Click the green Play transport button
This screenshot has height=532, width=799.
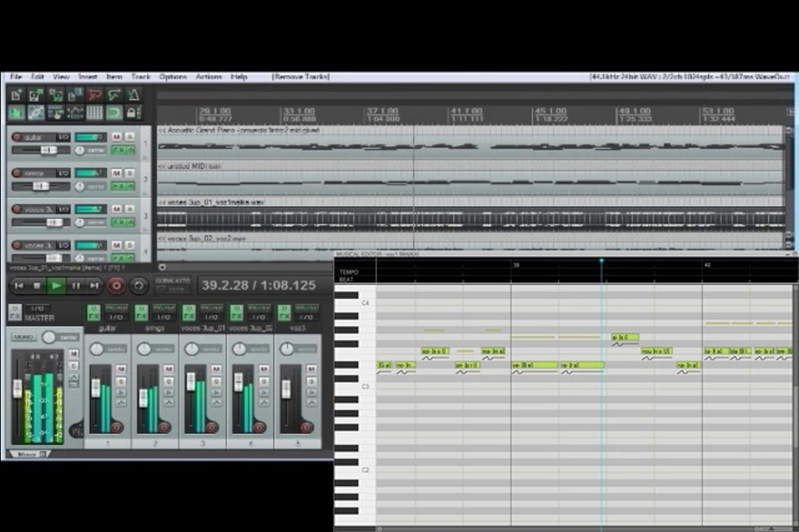(x=56, y=286)
